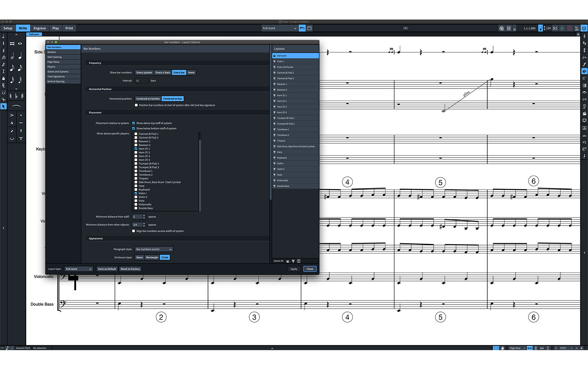Select the half note duration in notes panel
The image size is (588, 370).
(12, 56)
